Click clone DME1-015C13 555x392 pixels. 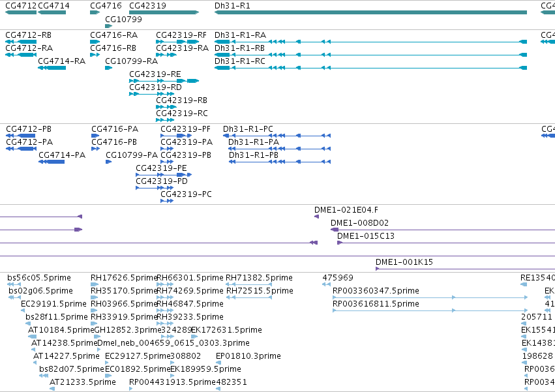coord(366,236)
